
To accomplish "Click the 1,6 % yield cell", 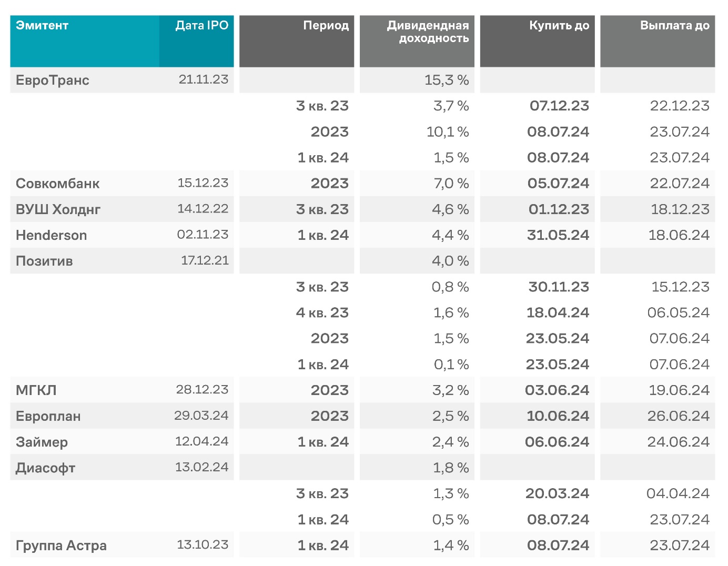I will [x=451, y=312].
